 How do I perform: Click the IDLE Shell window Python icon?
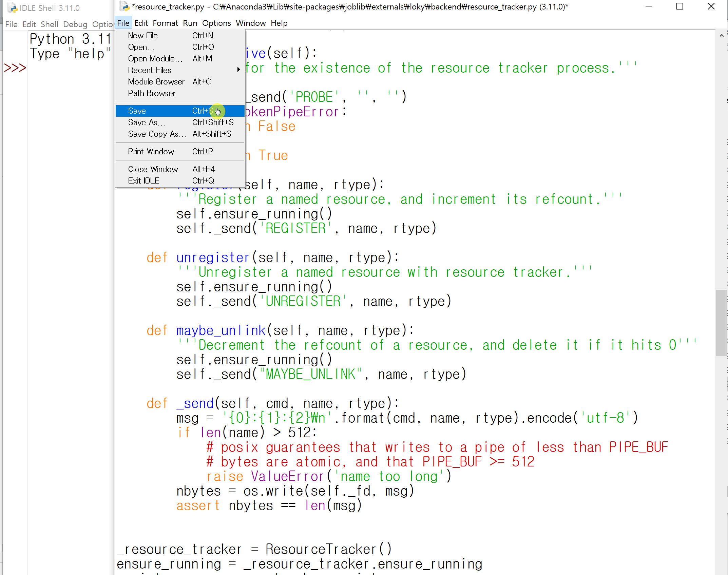coord(12,7)
